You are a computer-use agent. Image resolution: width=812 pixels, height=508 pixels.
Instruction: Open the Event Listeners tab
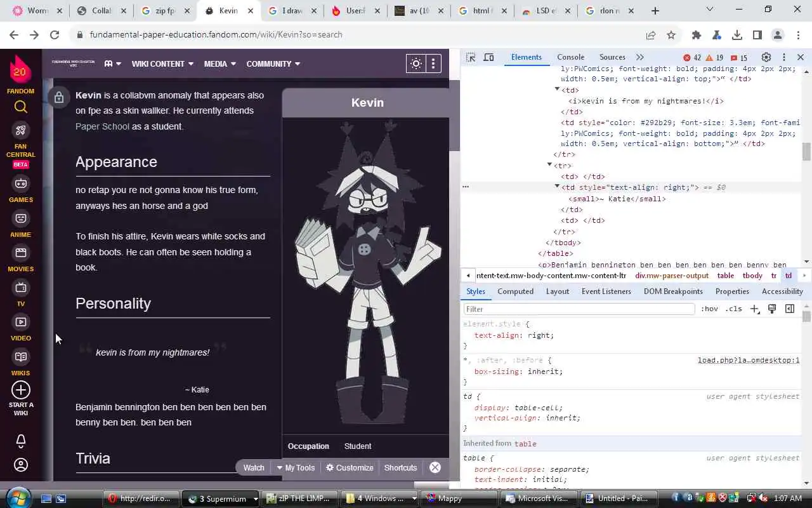tap(606, 291)
